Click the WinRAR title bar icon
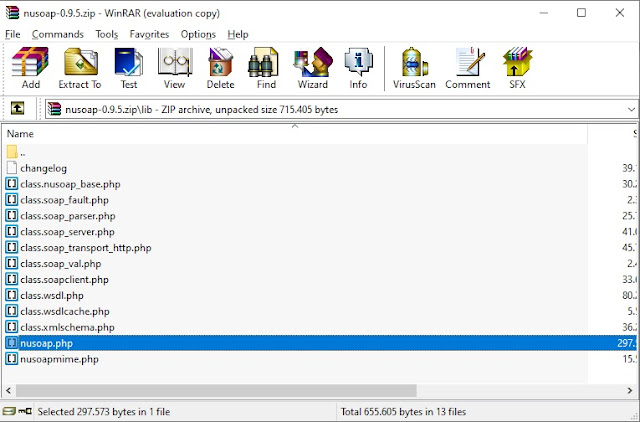The width and height of the screenshot is (640, 422). [x=12, y=13]
